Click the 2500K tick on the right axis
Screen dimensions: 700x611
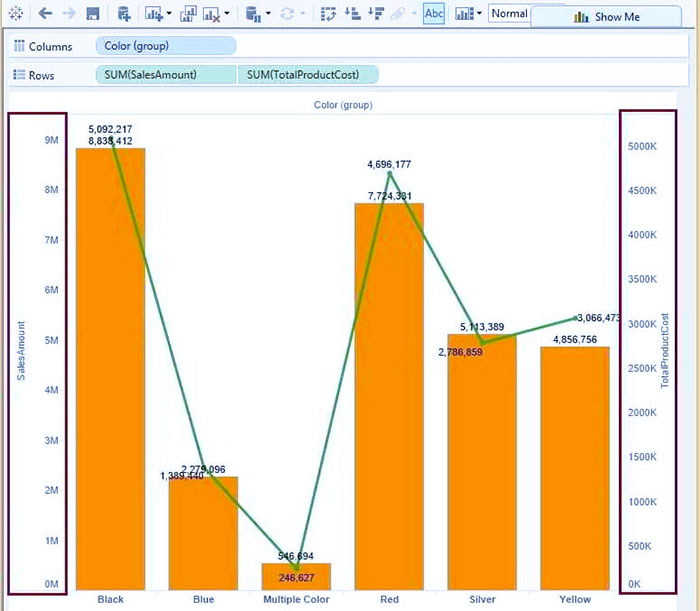coord(642,368)
